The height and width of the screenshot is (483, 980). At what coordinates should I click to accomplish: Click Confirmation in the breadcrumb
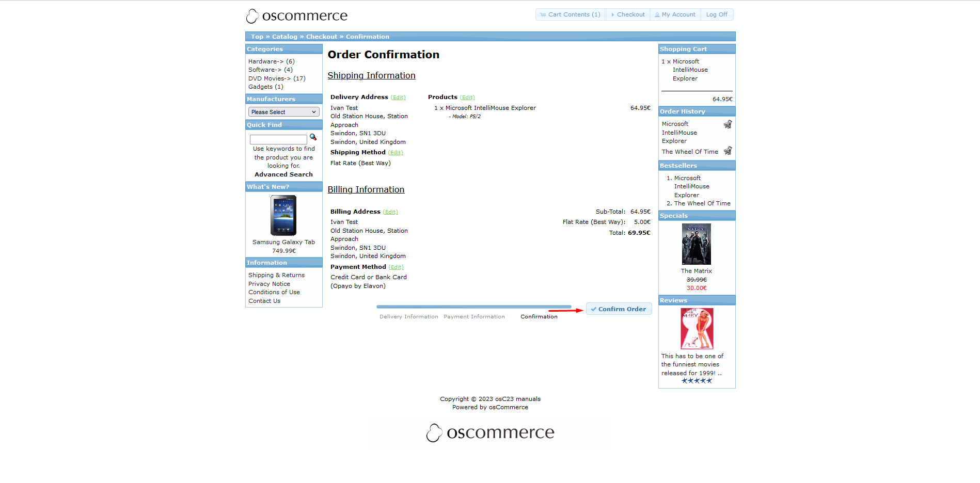(x=368, y=37)
